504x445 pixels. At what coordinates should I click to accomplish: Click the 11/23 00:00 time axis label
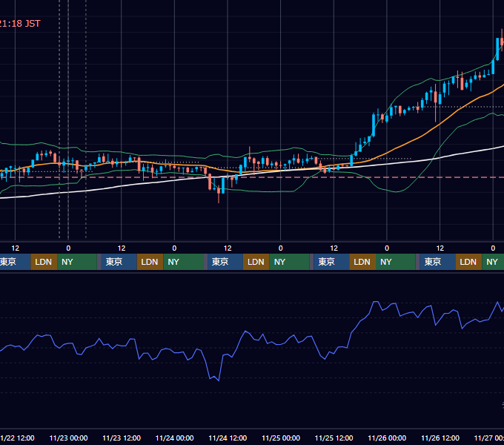coord(68,438)
